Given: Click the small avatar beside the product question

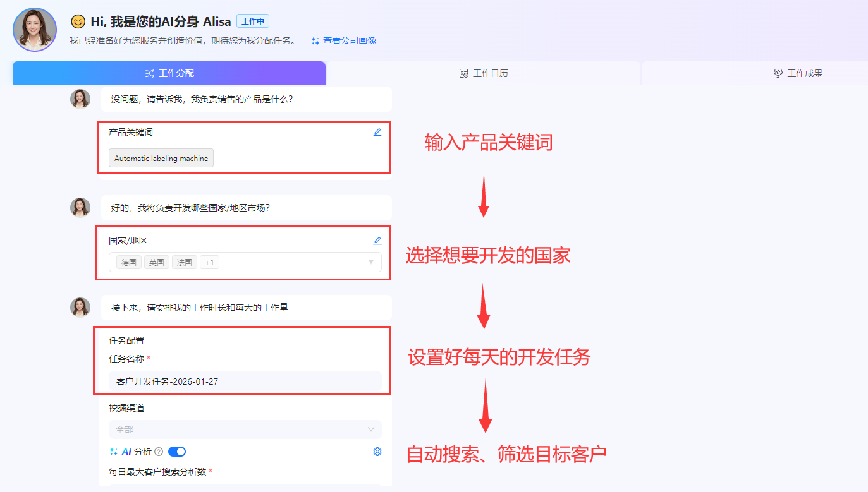Looking at the screenshot, I should click(80, 99).
